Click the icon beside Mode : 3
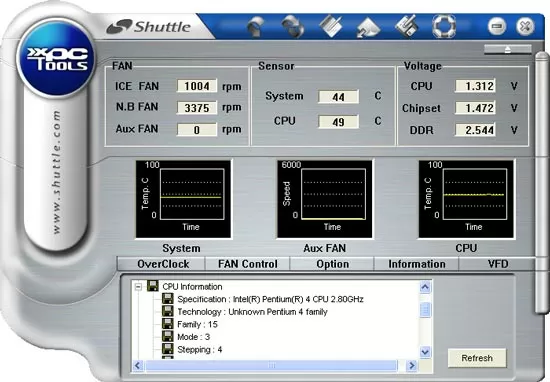 pos(168,336)
